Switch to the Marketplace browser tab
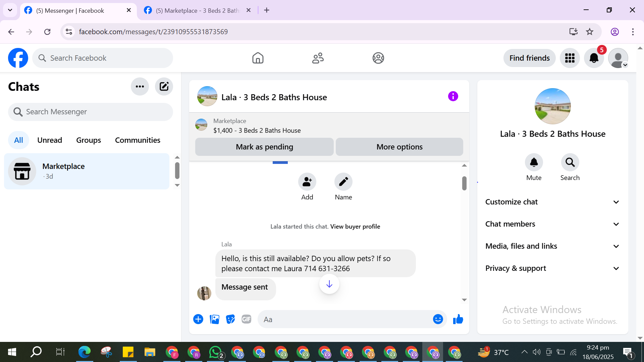644x362 pixels. (x=198, y=10)
